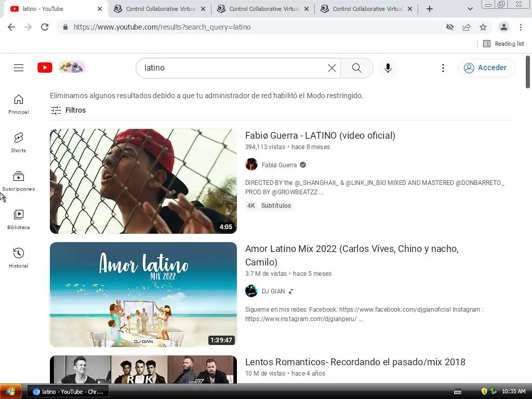Open DJ GIAN channel name
532x399 pixels.
click(273, 291)
